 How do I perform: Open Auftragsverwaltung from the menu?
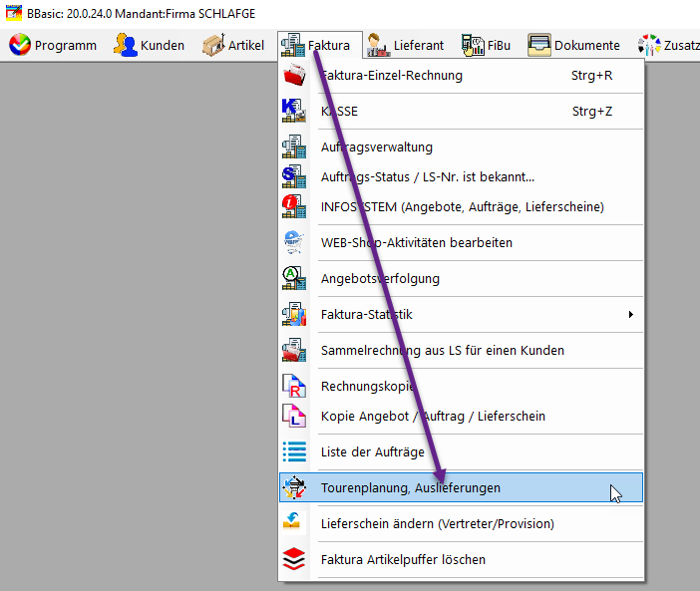[461, 148]
